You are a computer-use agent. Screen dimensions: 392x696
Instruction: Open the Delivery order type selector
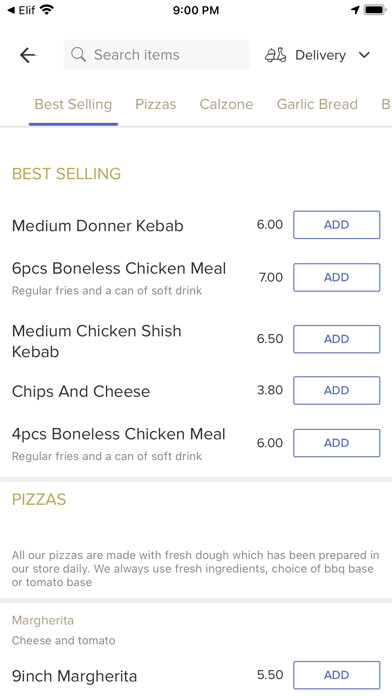pyautogui.click(x=317, y=55)
